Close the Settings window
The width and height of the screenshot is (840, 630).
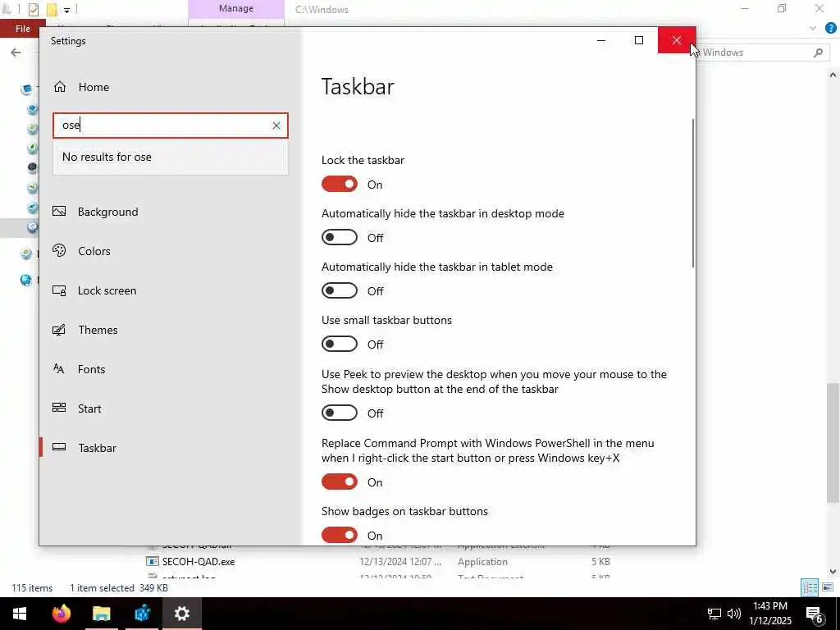[x=677, y=41]
